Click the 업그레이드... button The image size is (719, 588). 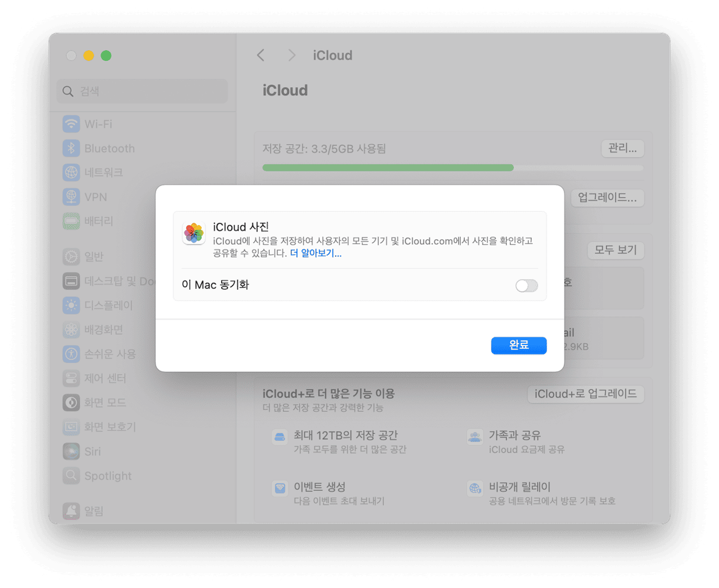[x=607, y=198]
